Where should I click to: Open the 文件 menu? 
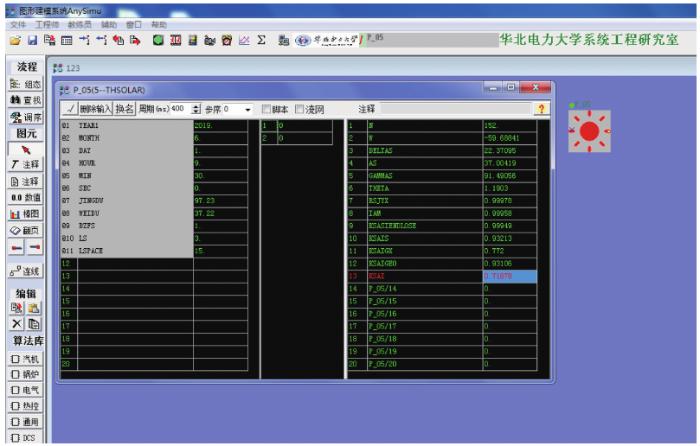tap(18, 25)
